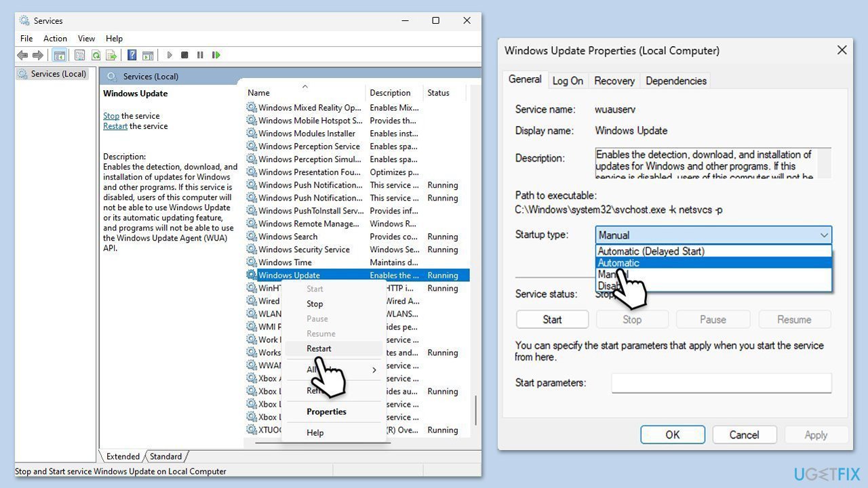Image resolution: width=868 pixels, height=488 pixels.
Task: Switch to the Recovery tab
Action: tap(614, 81)
